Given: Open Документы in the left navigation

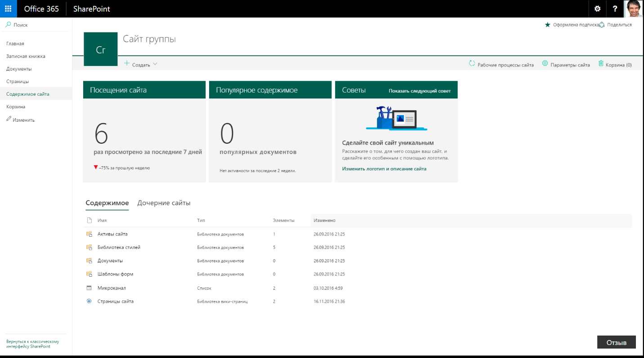Looking at the screenshot, I should (x=19, y=69).
